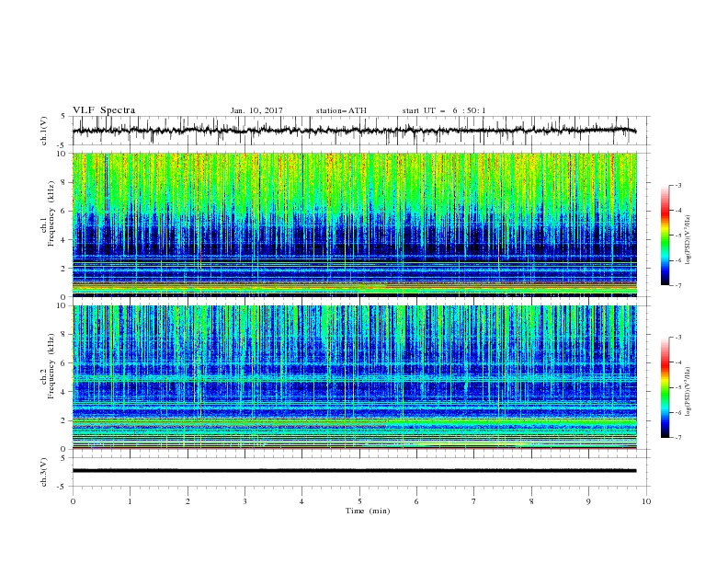
Task: Click the "-5" tick on ch.2 colorbar
Action: 677,387
